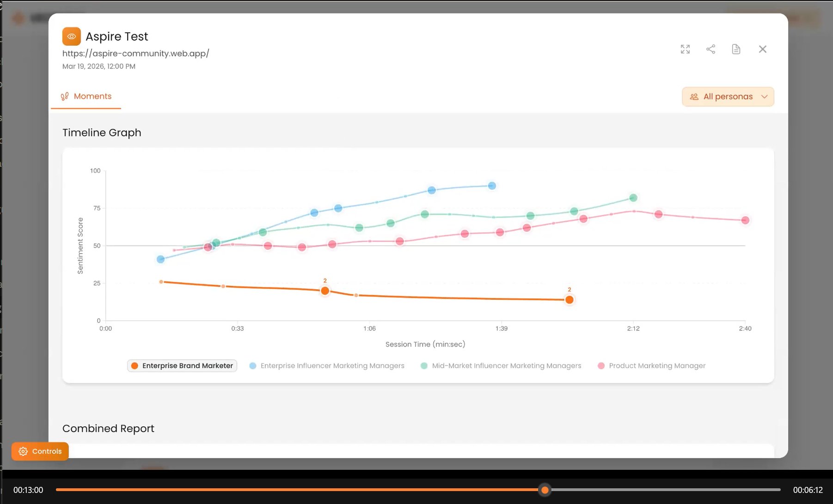Click the 00:06:12 remaining time label

tap(808, 490)
